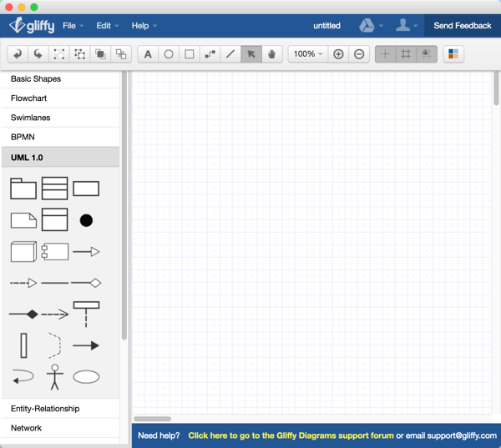Toggle the pointer selection tool
This screenshot has width=501, height=448.
click(250, 54)
